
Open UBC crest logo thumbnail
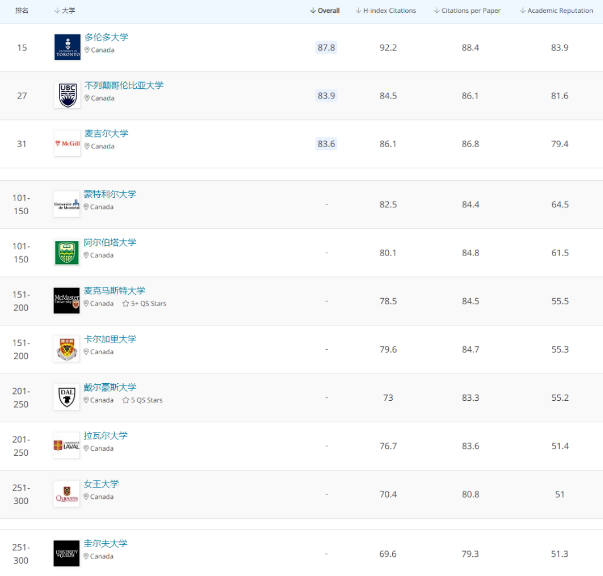pos(67,95)
